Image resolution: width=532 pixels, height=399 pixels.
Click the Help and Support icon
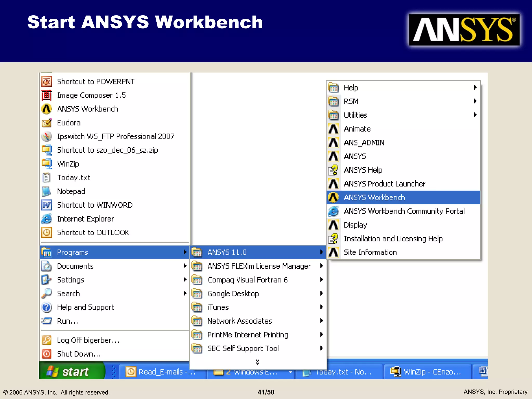[47, 307]
